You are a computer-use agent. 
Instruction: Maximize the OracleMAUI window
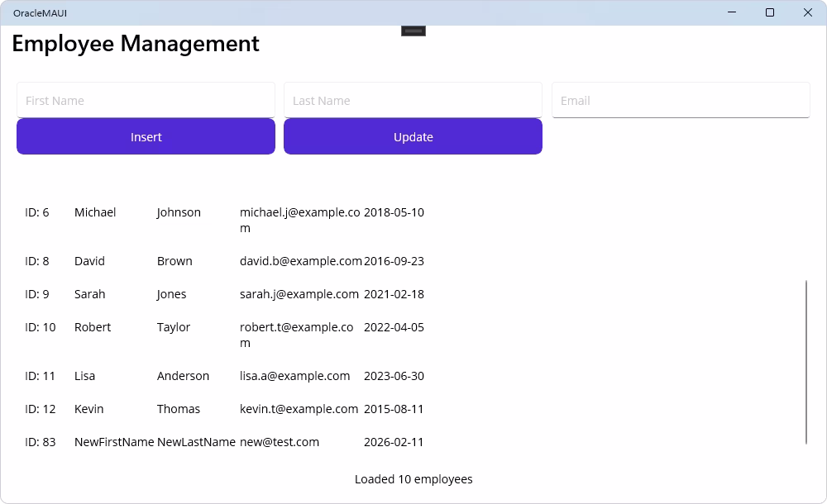tap(770, 12)
